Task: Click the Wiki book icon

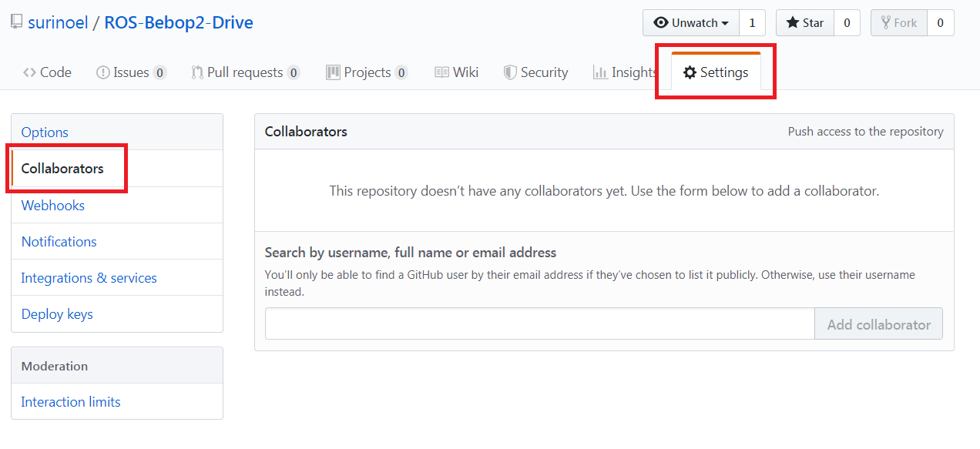Action: click(x=441, y=72)
